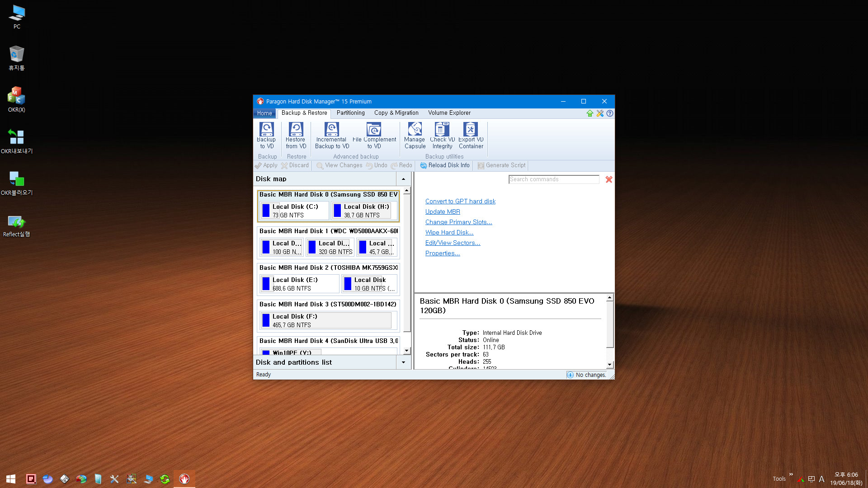868x488 pixels.
Task: Select the Volume Explorer tab
Action: [449, 113]
